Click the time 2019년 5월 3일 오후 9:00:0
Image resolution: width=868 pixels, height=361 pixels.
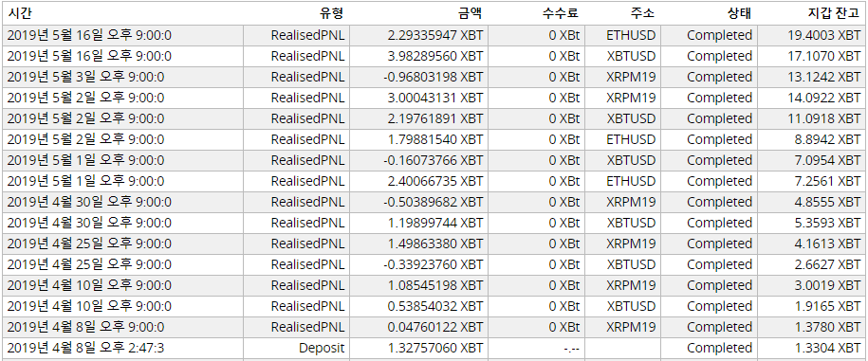(85, 78)
